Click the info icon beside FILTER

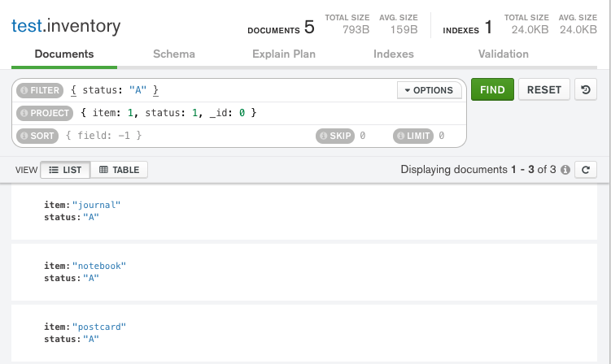point(23,91)
